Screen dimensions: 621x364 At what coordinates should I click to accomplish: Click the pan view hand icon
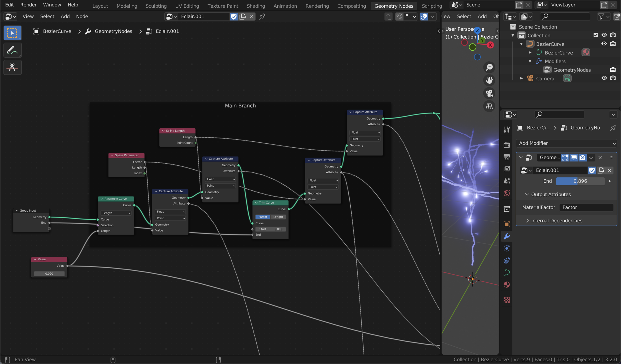click(x=489, y=80)
